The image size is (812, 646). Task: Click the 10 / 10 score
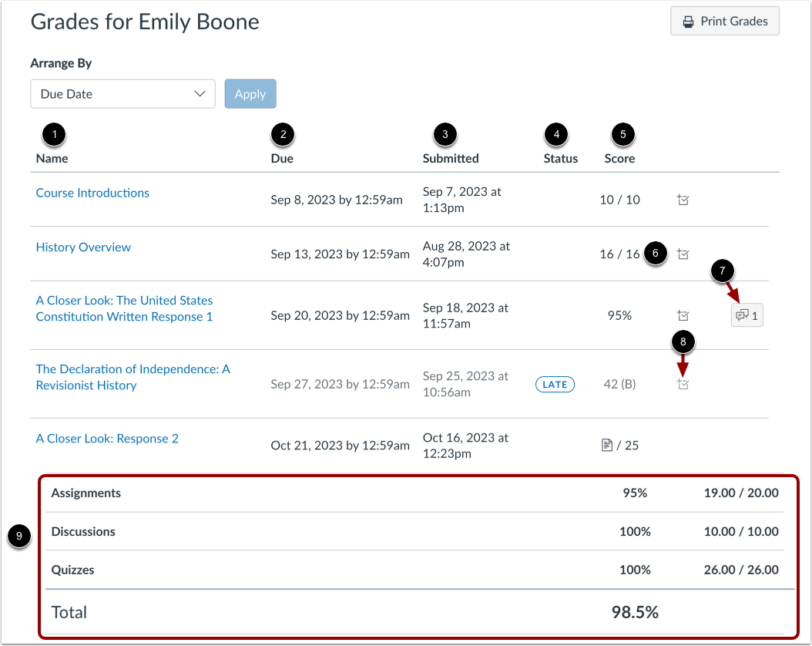620,200
